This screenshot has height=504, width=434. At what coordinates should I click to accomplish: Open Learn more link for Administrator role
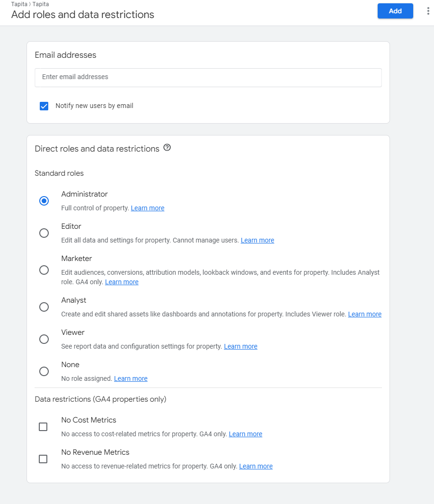tap(148, 208)
